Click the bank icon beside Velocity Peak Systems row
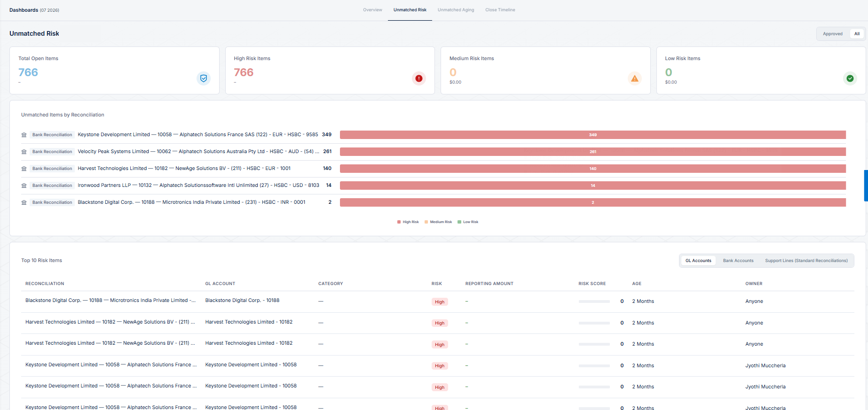This screenshot has width=868, height=410. pyautogui.click(x=24, y=152)
